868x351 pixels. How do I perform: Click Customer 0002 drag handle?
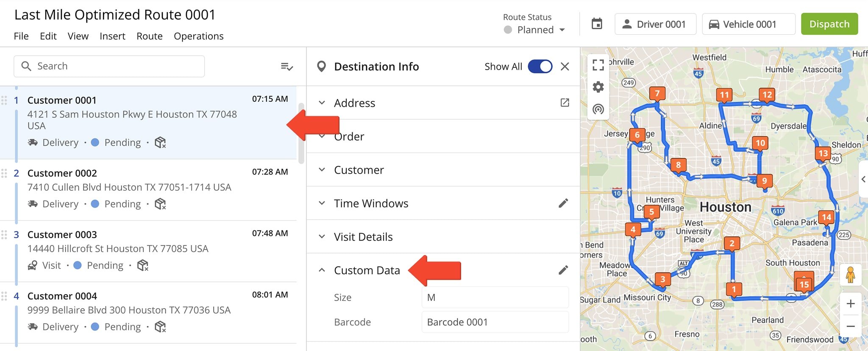(4, 173)
